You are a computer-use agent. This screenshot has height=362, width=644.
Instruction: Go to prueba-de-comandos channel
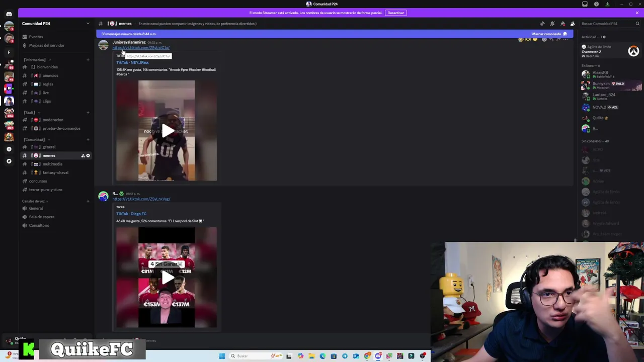56,128
